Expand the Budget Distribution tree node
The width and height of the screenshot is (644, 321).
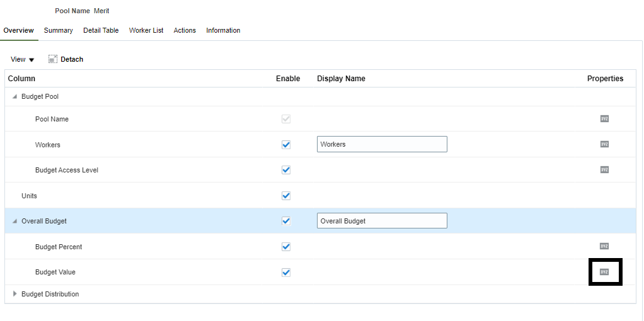coord(14,293)
